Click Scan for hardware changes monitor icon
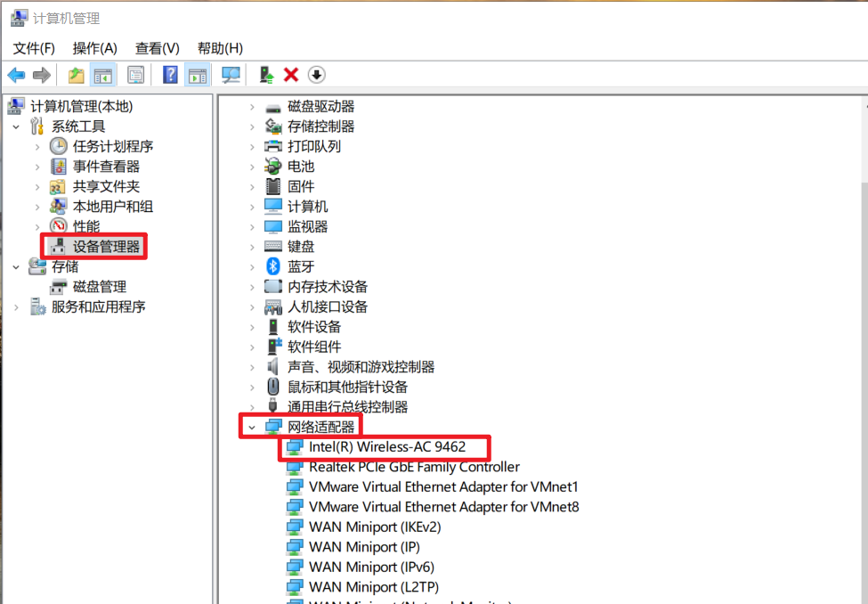This screenshot has width=868, height=604. [231, 75]
